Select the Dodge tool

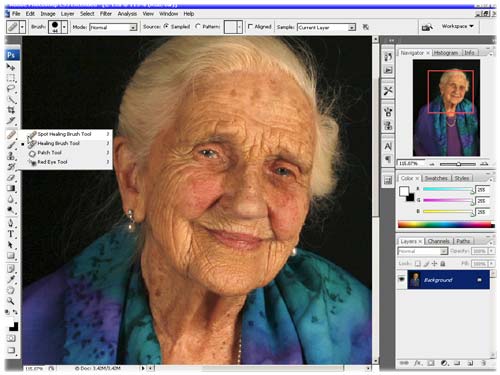11,210
